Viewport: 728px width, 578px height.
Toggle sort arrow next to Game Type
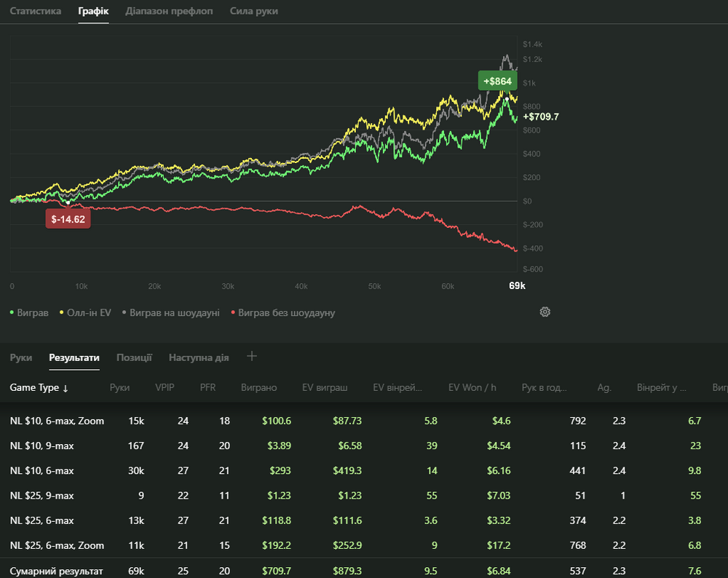(x=66, y=388)
